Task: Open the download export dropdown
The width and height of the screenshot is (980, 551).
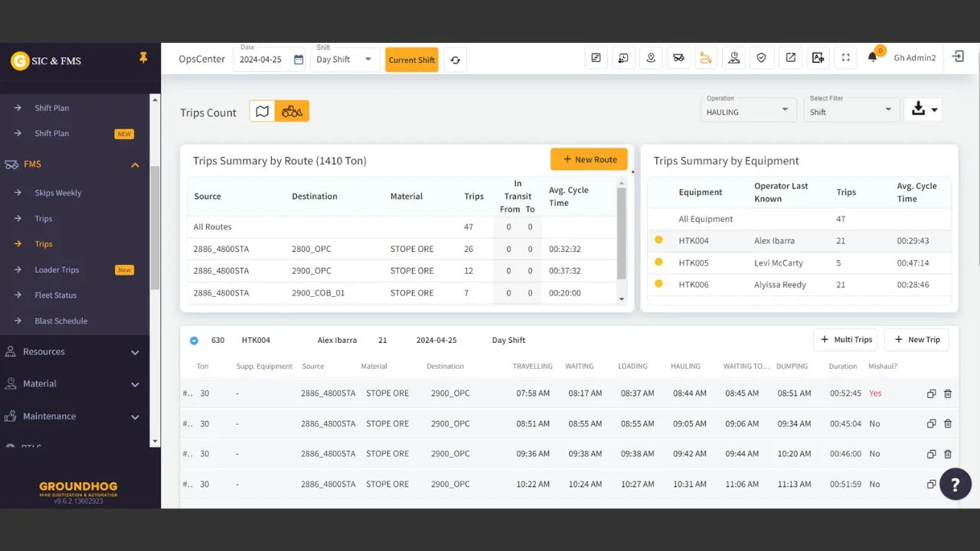Action: point(923,109)
